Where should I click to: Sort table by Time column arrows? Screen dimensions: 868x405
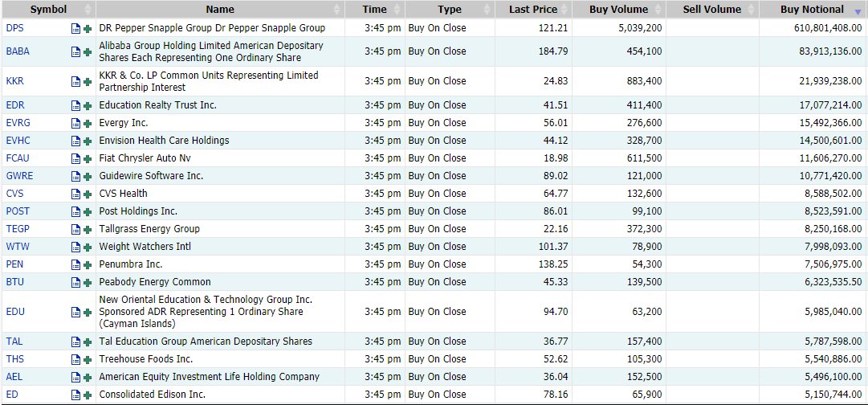pyautogui.click(x=397, y=10)
